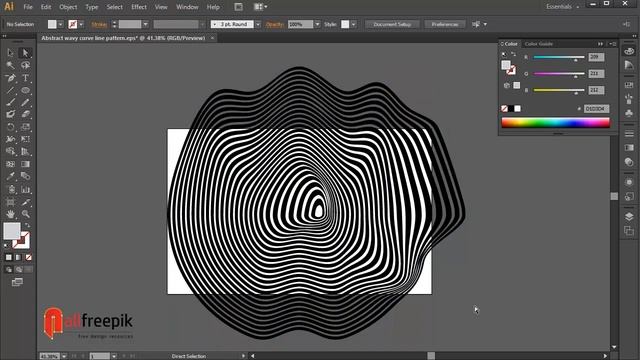Viewport: 640px width, 360px height.
Task: Click the Preferences button
Action: click(x=445, y=24)
